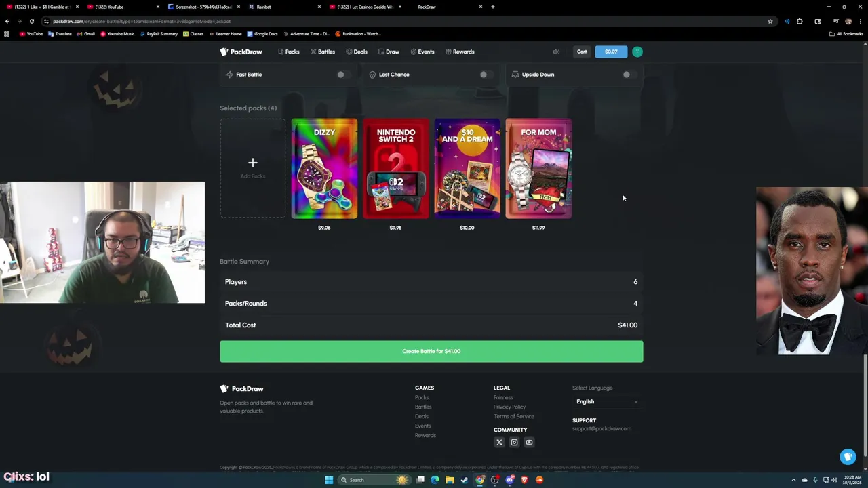
Task: Select the Nintendo Switch 2 pack card
Action: (x=396, y=168)
